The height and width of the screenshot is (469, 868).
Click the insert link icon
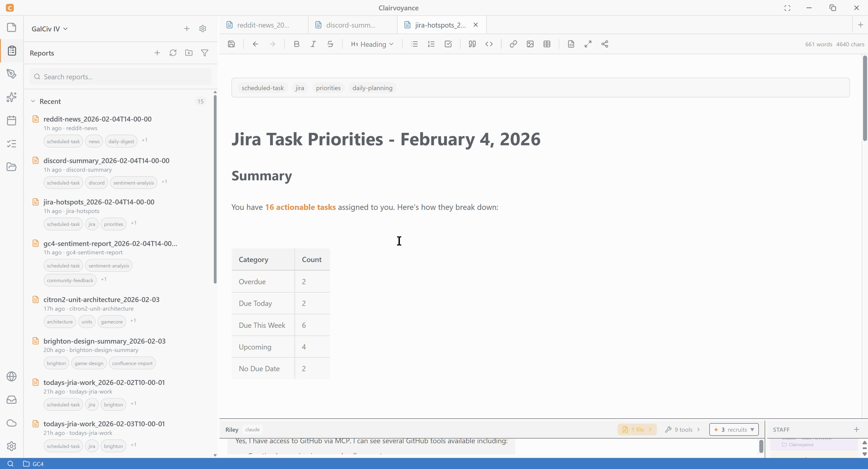(x=513, y=44)
